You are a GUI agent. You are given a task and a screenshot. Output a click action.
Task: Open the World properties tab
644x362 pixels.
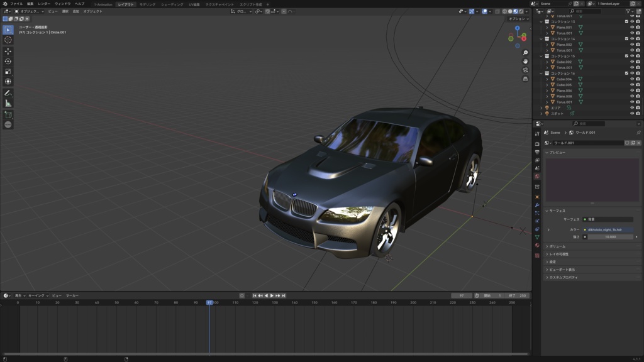pos(537,177)
